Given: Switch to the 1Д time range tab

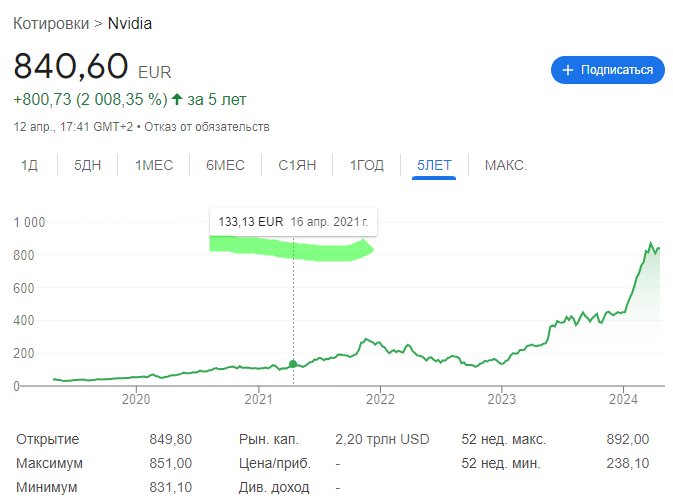Looking at the screenshot, I should (x=29, y=165).
